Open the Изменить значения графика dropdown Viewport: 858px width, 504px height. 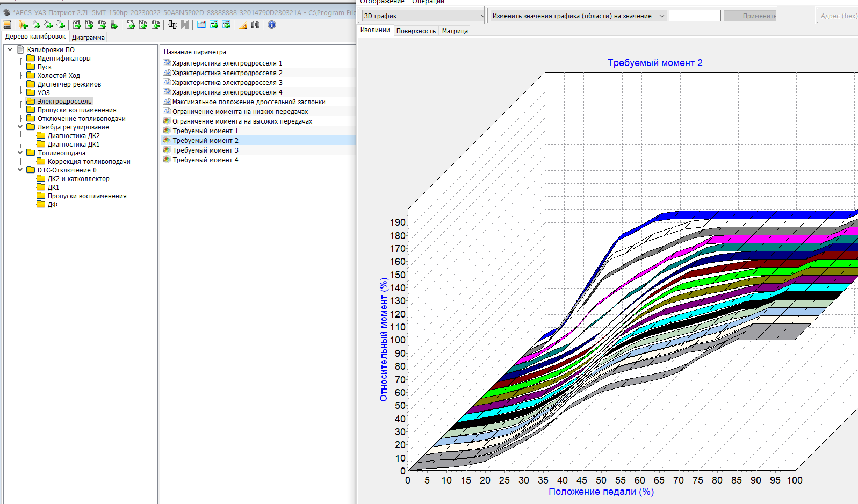(x=578, y=16)
